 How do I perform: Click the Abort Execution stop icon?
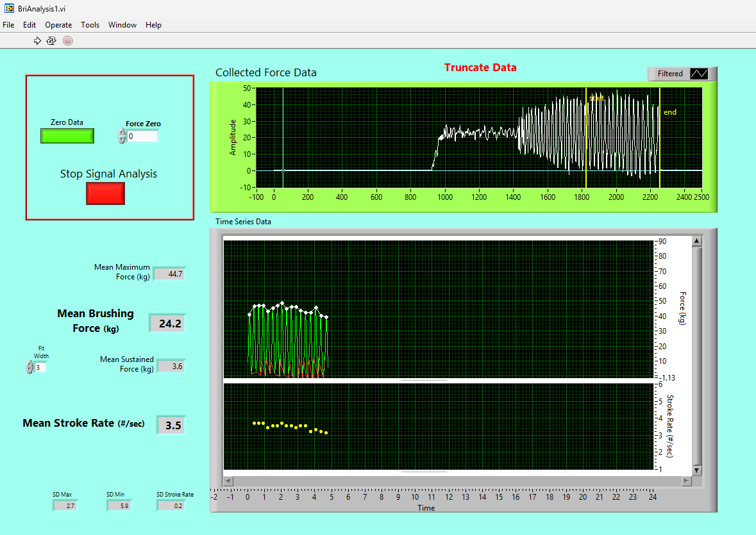tap(67, 41)
